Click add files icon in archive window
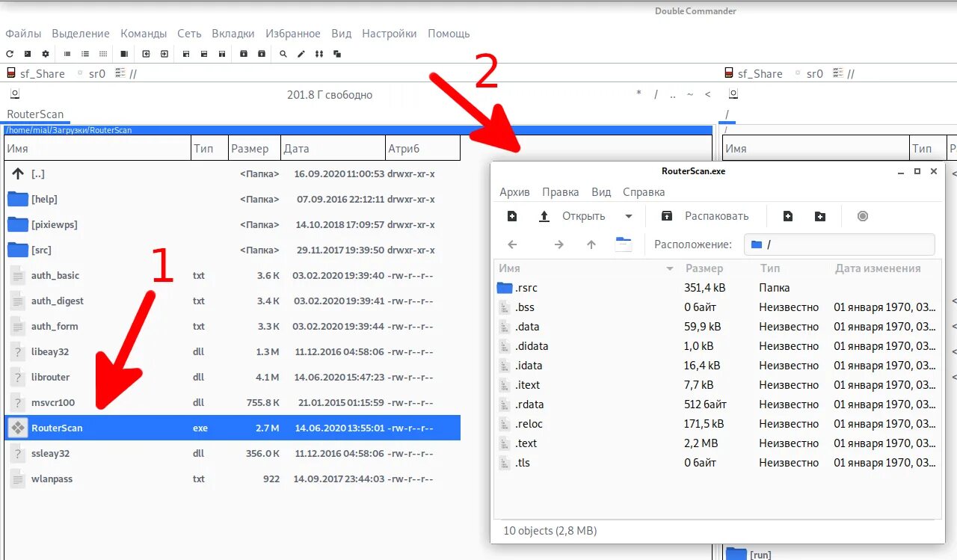The image size is (957, 560). click(x=787, y=216)
